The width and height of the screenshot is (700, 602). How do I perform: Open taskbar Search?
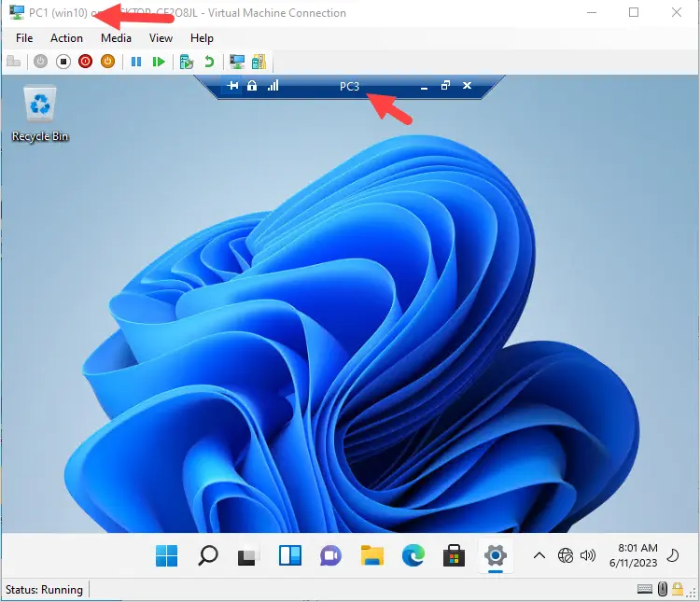point(208,556)
